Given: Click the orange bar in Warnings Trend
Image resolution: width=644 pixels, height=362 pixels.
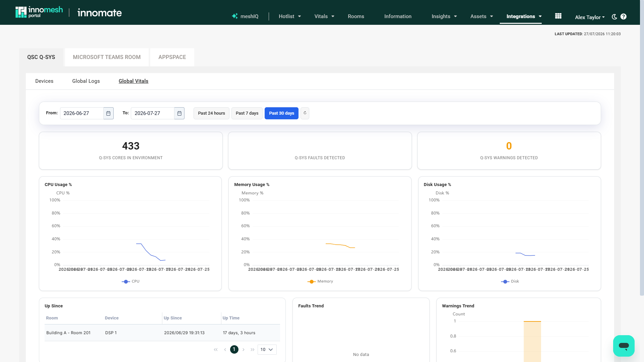Looking at the screenshot, I should 532,341.
